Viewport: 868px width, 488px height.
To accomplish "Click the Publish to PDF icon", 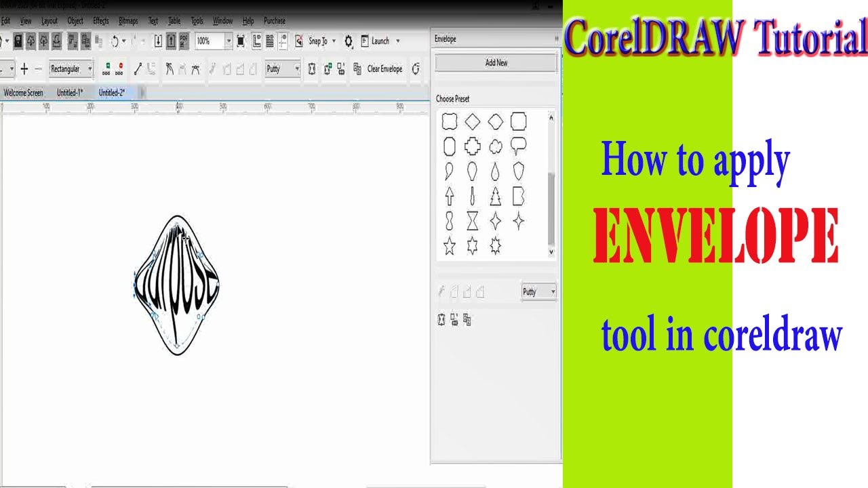I will point(184,41).
